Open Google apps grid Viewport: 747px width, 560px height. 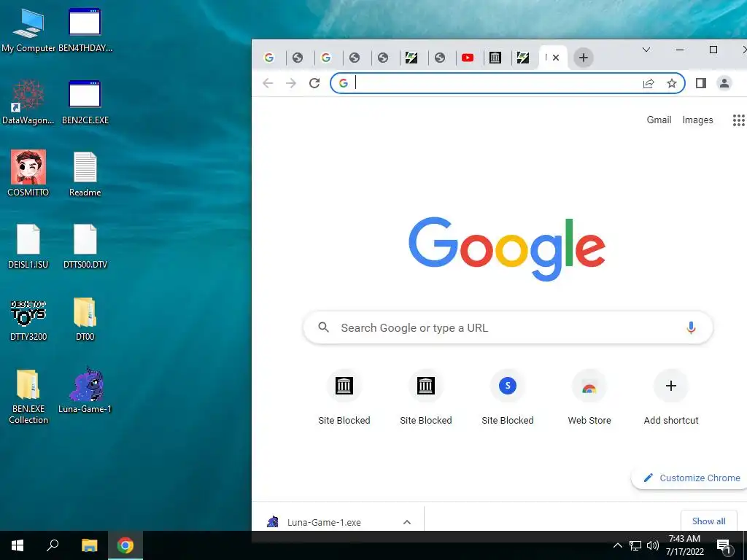pyautogui.click(x=738, y=120)
